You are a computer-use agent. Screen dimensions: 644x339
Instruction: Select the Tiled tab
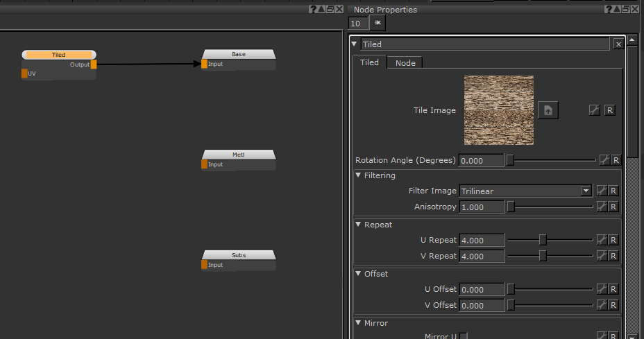point(369,62)
